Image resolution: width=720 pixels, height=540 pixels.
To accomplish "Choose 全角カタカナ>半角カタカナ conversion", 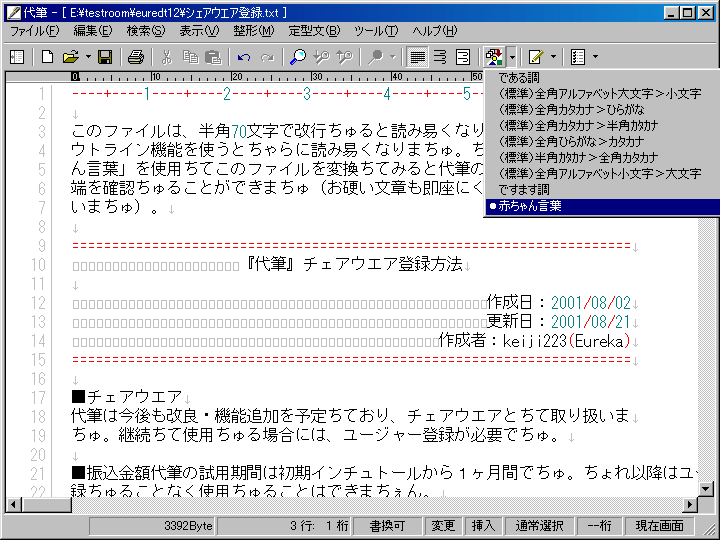I will tap(602, 125).
